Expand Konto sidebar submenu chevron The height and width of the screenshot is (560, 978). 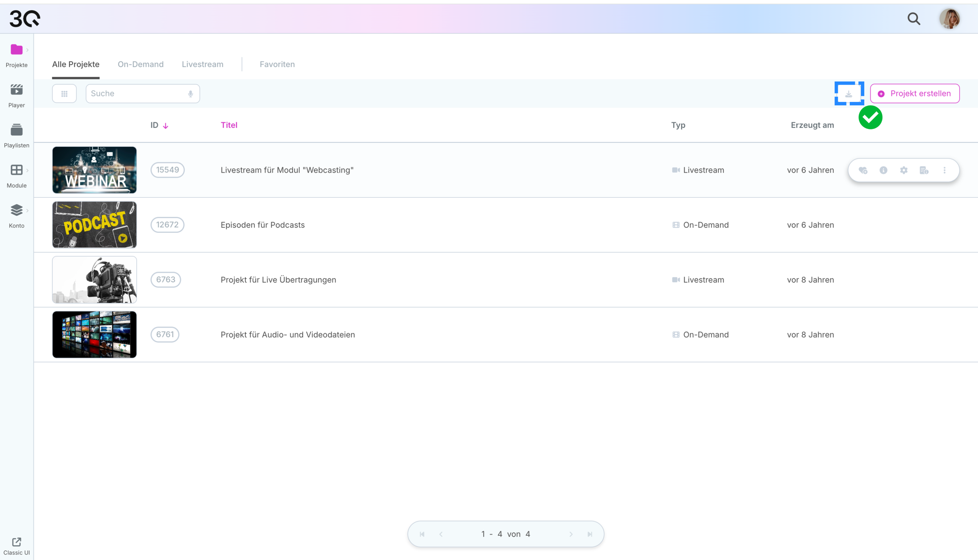pos(28,210)
